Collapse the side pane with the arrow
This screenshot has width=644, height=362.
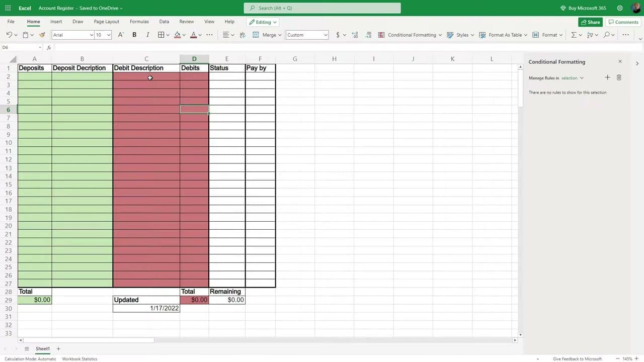point(637,63)
